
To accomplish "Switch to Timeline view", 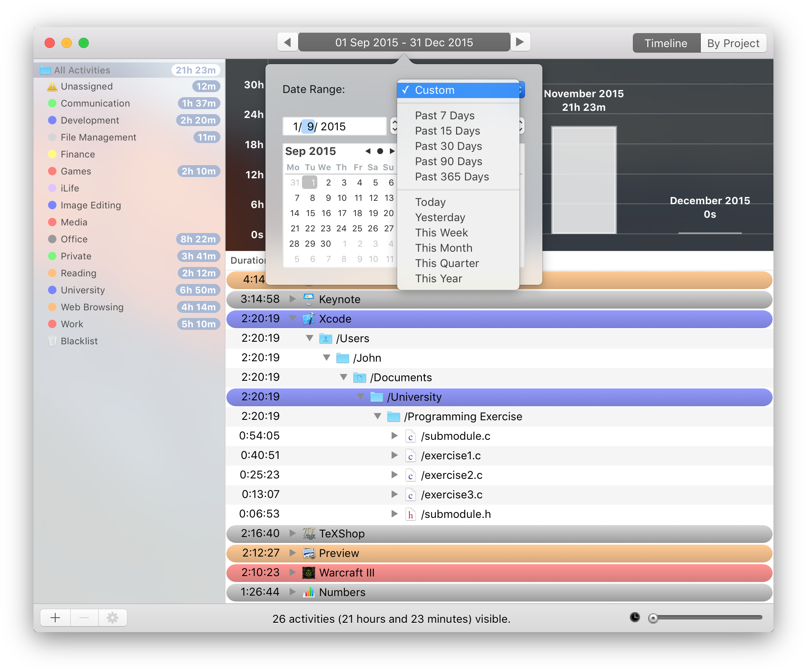I will tap(666, 43).
